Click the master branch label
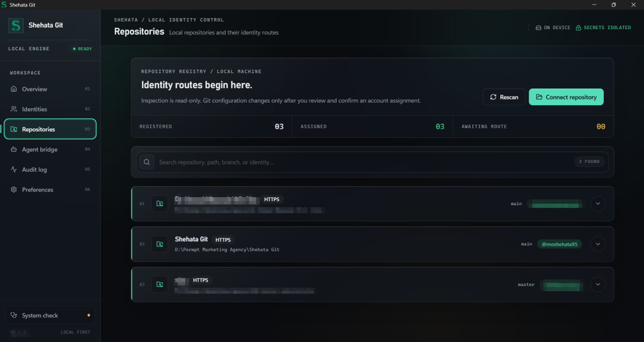 pos(526,285)
